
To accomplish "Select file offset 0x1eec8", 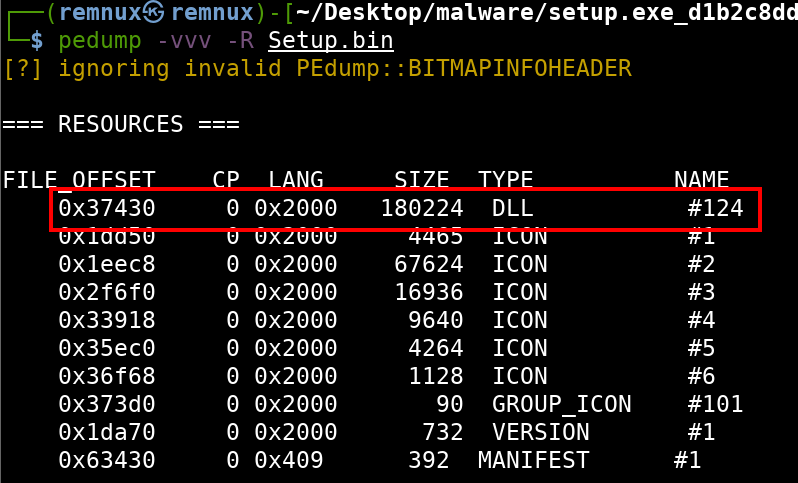I will tap(107, 264).
